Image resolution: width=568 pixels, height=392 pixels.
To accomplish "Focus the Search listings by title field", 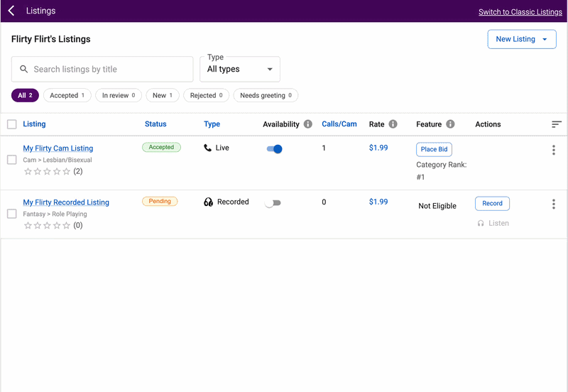I will click(102, 69).
